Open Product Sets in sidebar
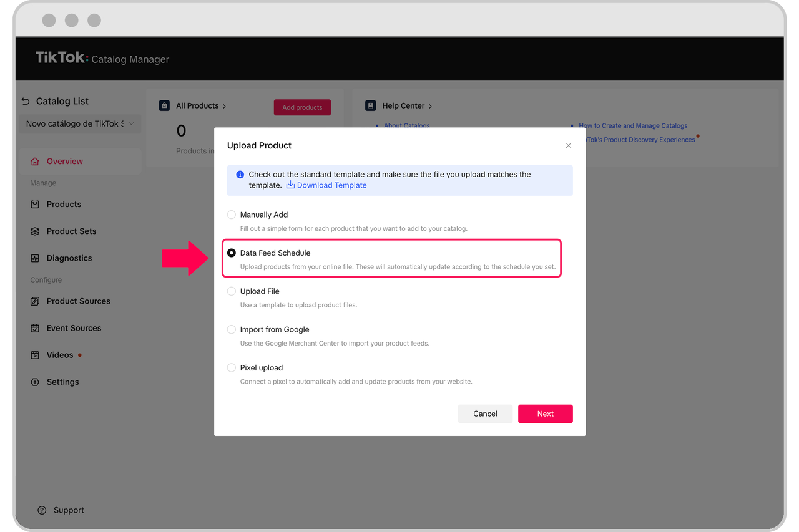Viewport: 799px width, 532px height. click(x=71, y=231)
